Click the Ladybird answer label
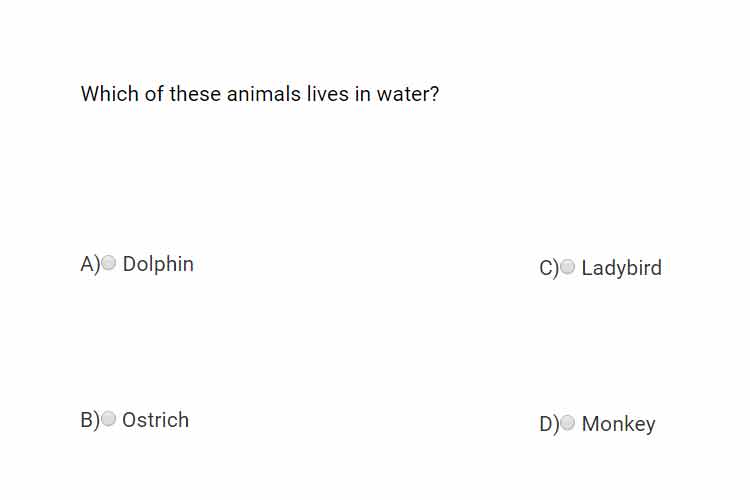The image size is (750, 500). pos(622,268)
